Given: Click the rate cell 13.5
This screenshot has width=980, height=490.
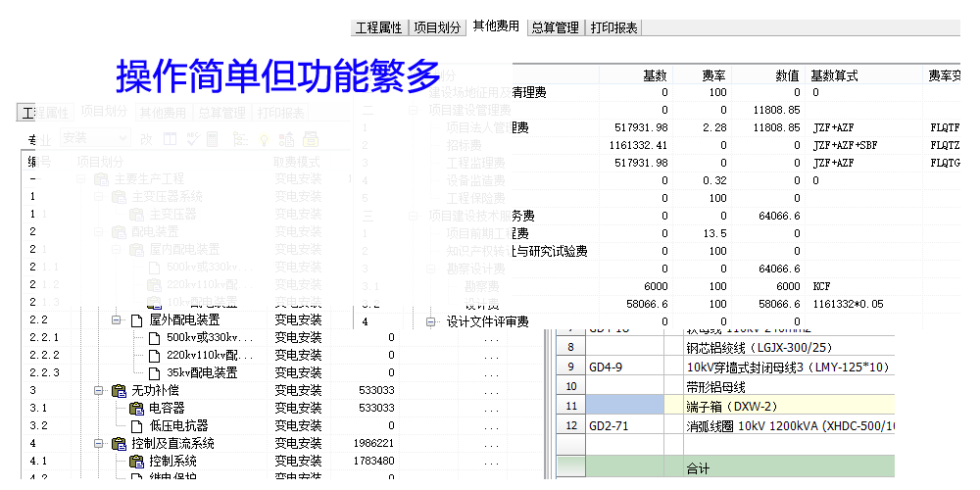Looking at the screenshot, I should click(701, 234).
